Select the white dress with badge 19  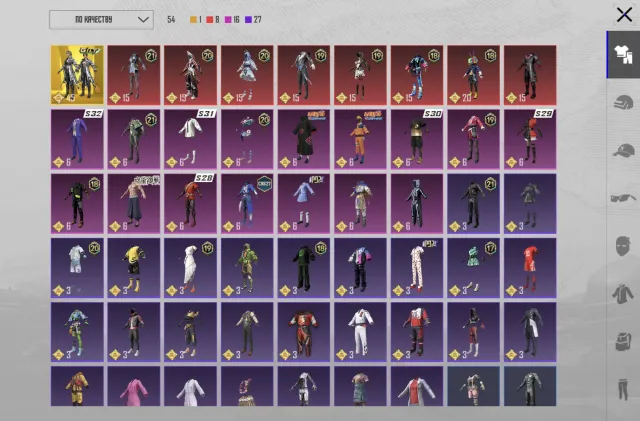coord(191,268)
